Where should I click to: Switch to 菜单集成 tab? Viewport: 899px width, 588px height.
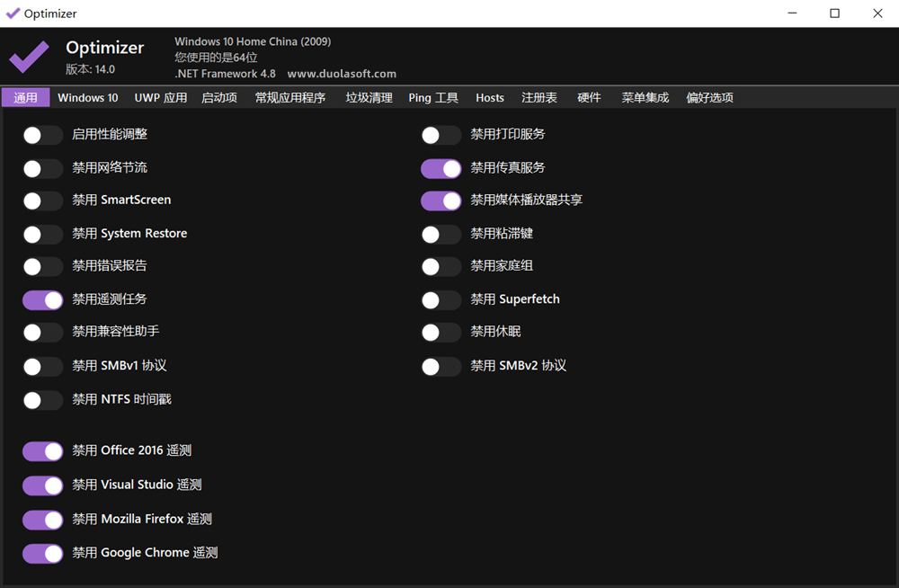point(645,97)
